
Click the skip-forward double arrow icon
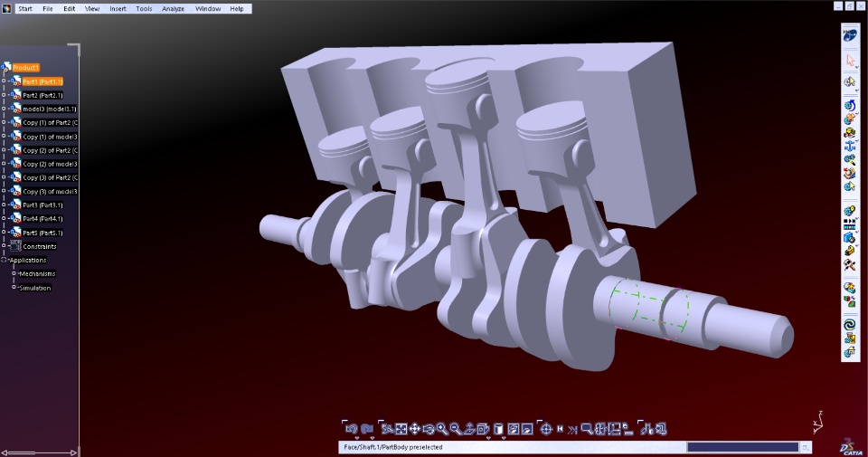point(572,429)
